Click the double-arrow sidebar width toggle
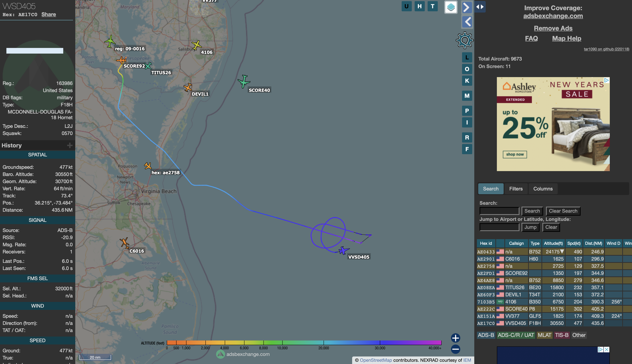Screen dimensions: 632x364 coord(480,7)
